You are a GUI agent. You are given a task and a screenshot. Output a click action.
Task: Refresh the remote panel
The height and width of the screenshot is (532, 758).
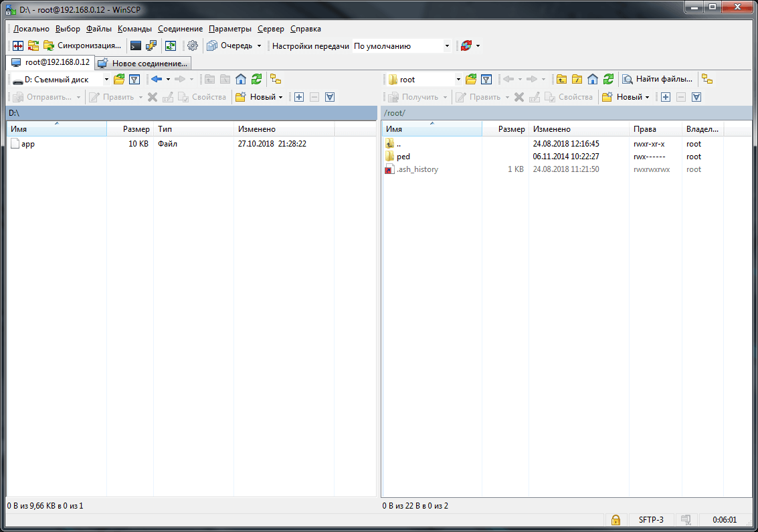[608, 80]
